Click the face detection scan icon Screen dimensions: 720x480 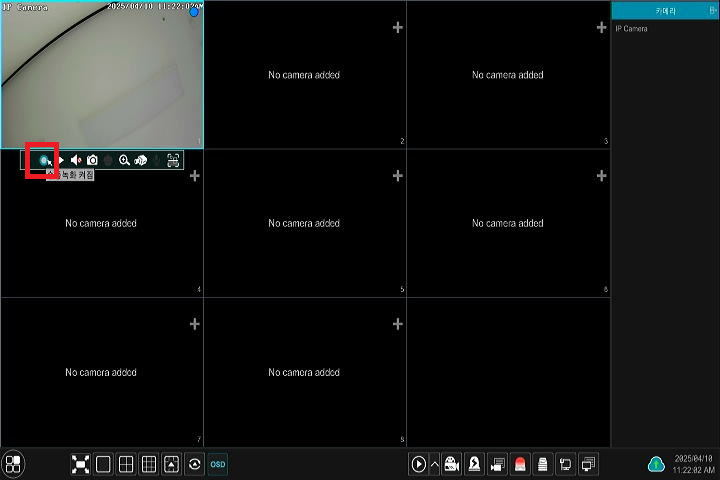173,160
